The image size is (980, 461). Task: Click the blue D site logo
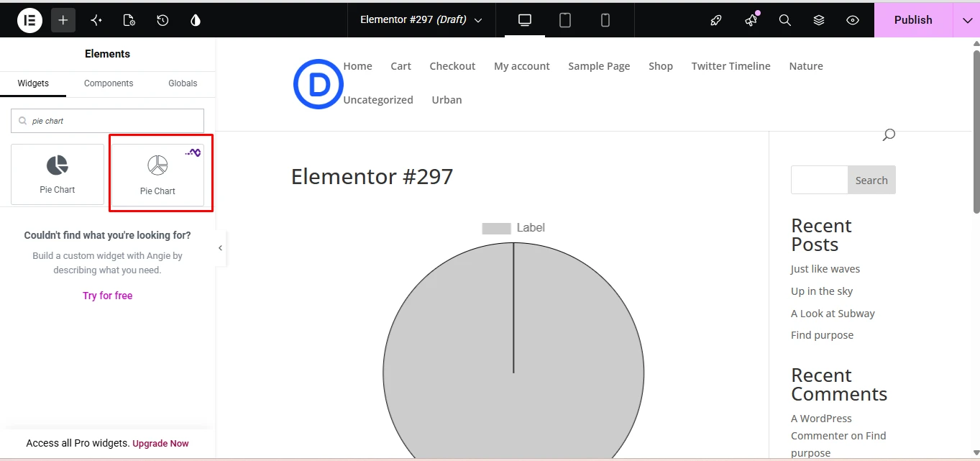(319, 84)
